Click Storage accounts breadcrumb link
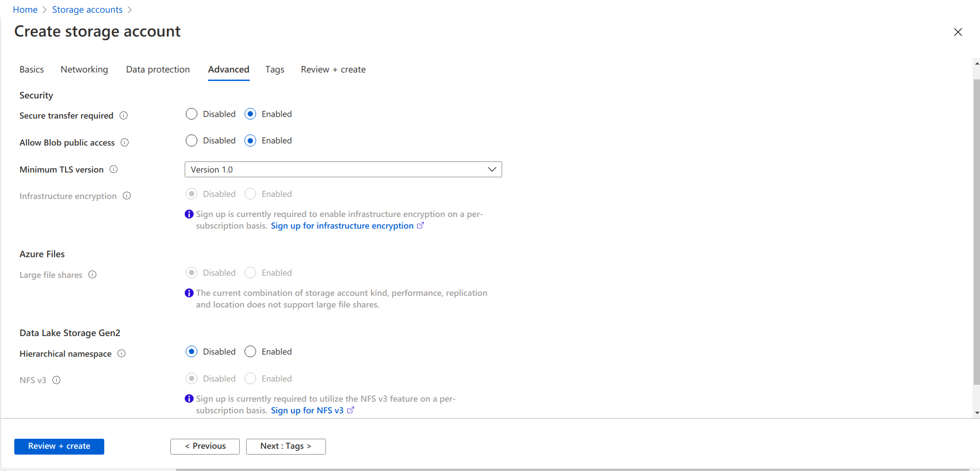 87,10
